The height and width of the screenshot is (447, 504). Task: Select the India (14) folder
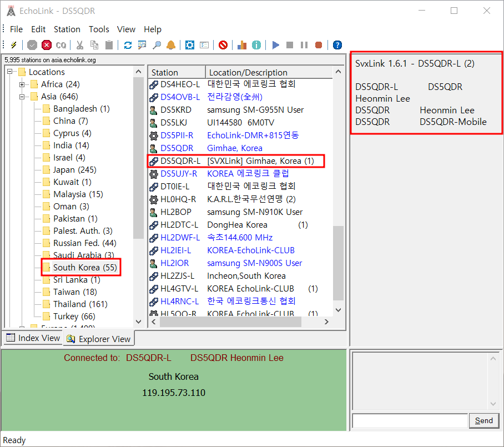click(x=71, y=145)
